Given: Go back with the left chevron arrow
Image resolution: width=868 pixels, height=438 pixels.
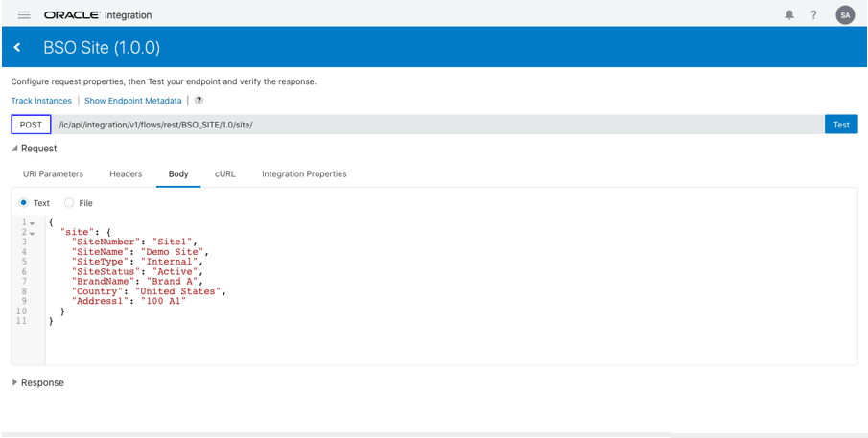Looking at the screenshot, I should (17, 48).
